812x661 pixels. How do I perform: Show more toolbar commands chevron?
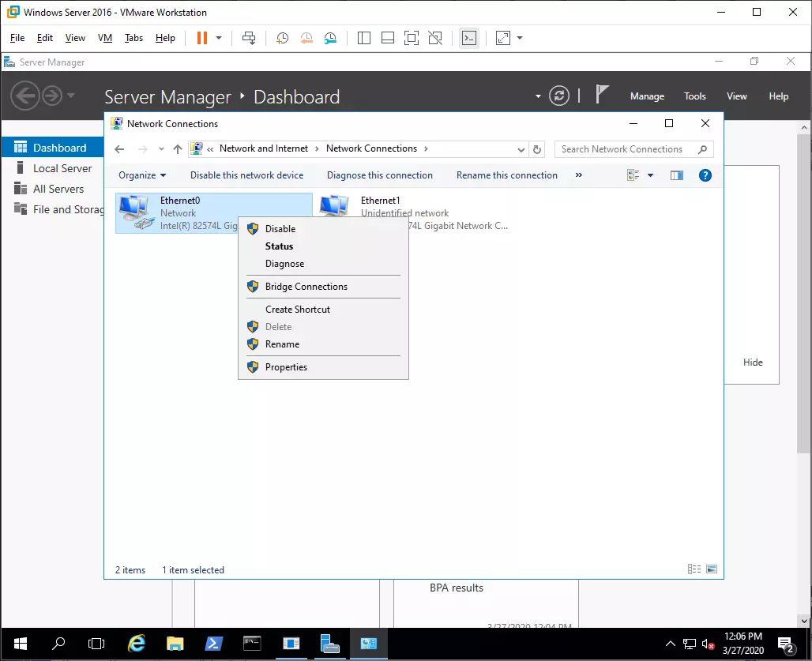pos(579,175)
